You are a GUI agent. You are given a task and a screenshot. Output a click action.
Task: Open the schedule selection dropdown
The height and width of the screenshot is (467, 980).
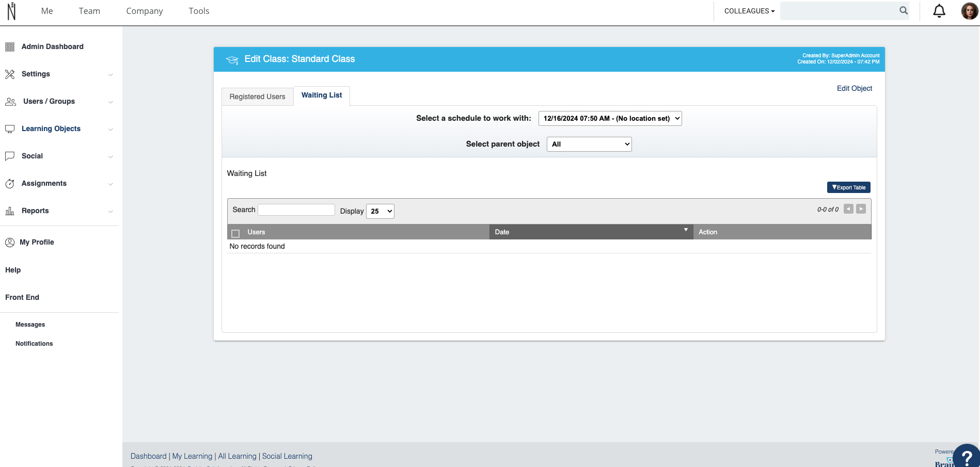coord(610,118)
